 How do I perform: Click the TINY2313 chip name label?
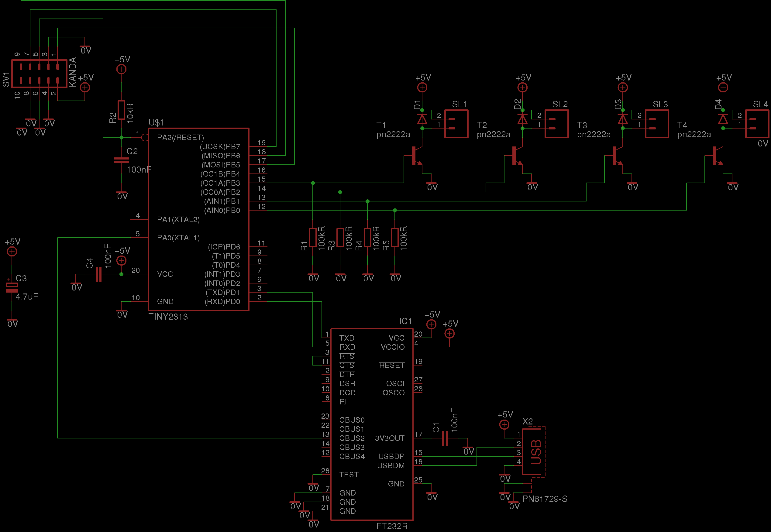pos(168,317)
